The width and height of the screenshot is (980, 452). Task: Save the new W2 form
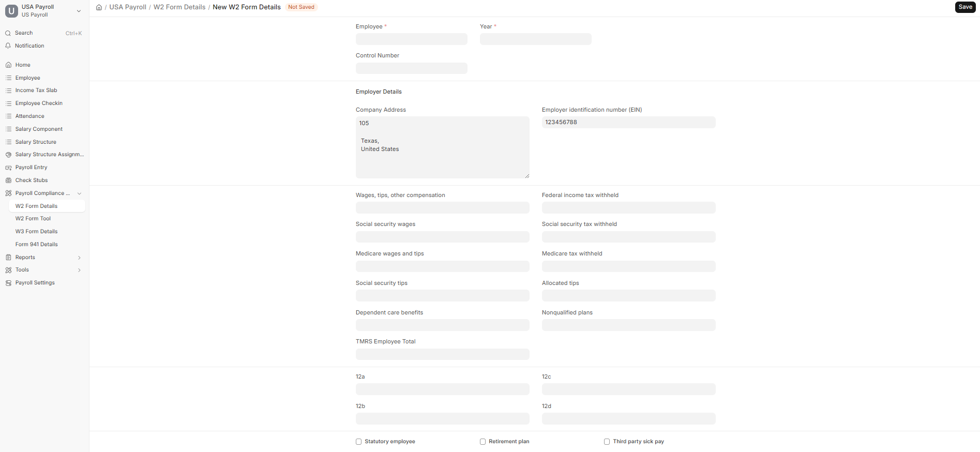pyautogui.click(x=965, y=7)
